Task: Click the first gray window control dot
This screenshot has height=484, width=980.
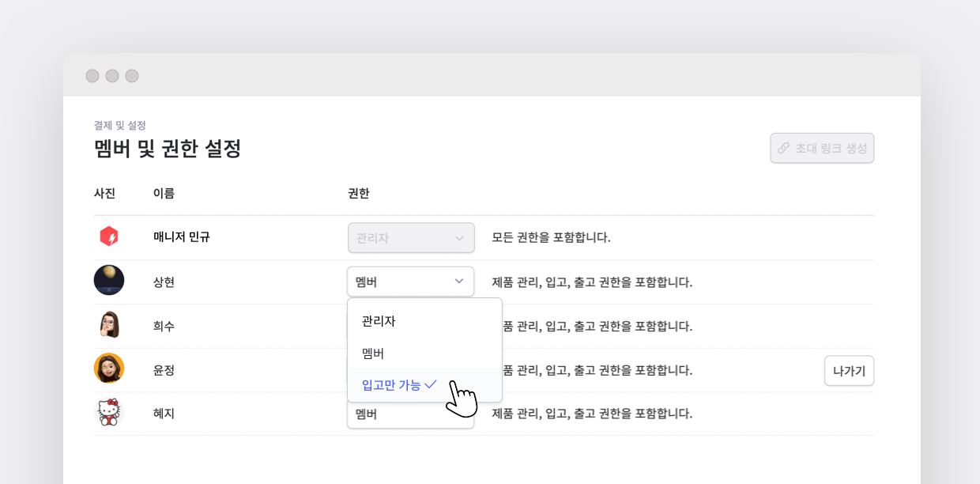Action: pos(92,76)
